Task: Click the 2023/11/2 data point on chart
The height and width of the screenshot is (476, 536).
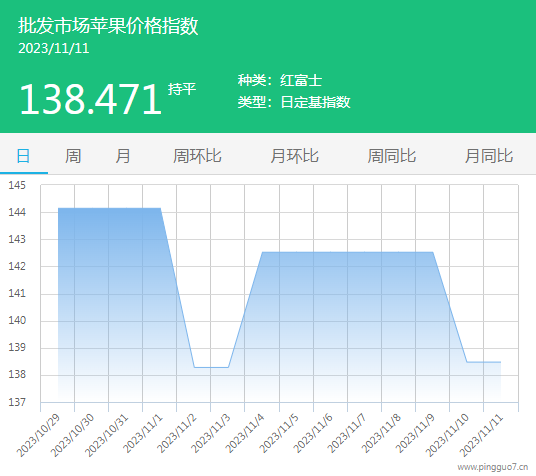Action: point(194,367)
